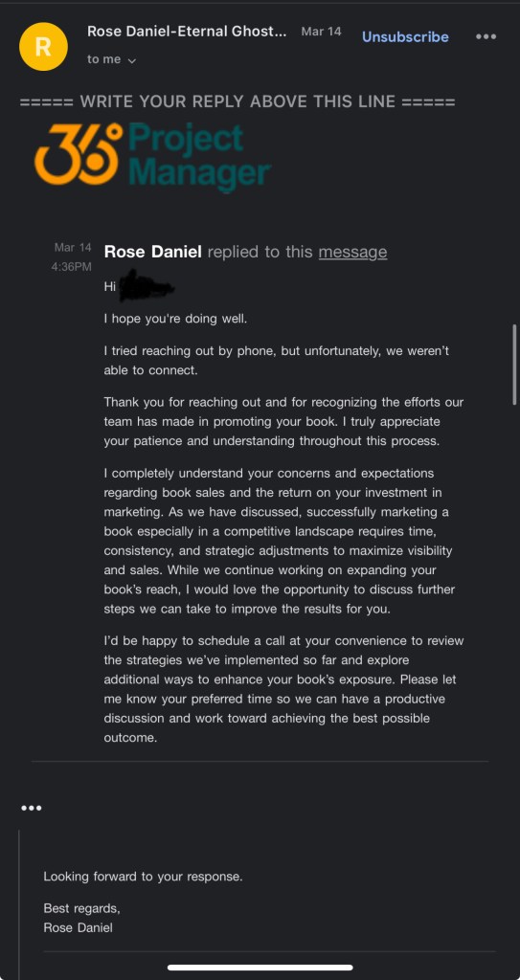
Task: Open the underlined "message" link
Action: pos(353,252)
